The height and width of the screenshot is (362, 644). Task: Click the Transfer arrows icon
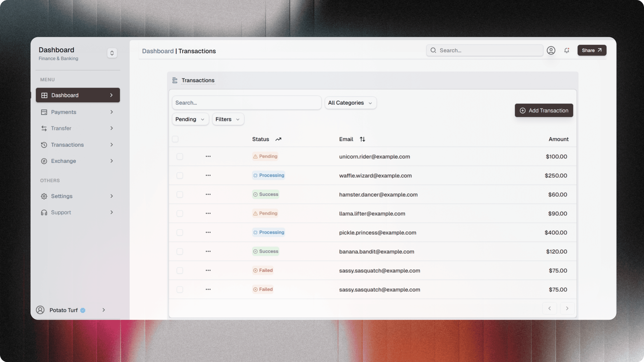pyautogui.click(x=44, y=128)
